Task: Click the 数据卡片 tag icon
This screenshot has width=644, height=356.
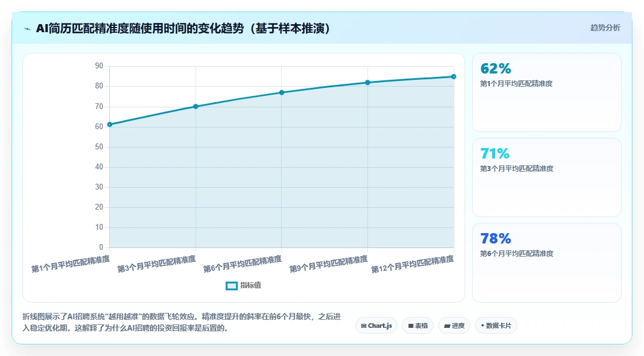Action: (x=482, y=326)
